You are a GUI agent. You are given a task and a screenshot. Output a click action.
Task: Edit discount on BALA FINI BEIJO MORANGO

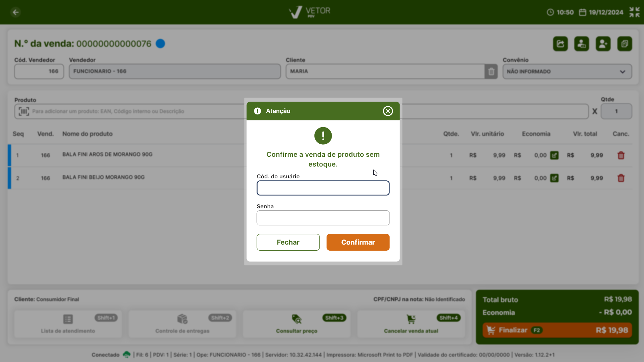(x=554, y=178)
